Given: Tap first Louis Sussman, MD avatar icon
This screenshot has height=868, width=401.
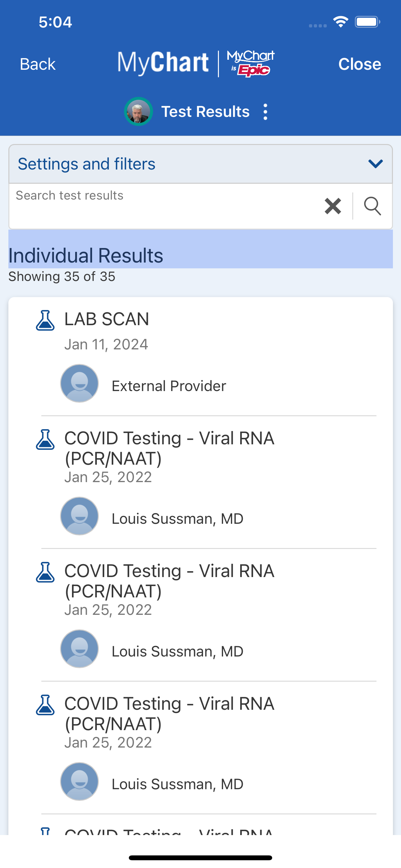Looking at the screenshot, I should 79,516.
